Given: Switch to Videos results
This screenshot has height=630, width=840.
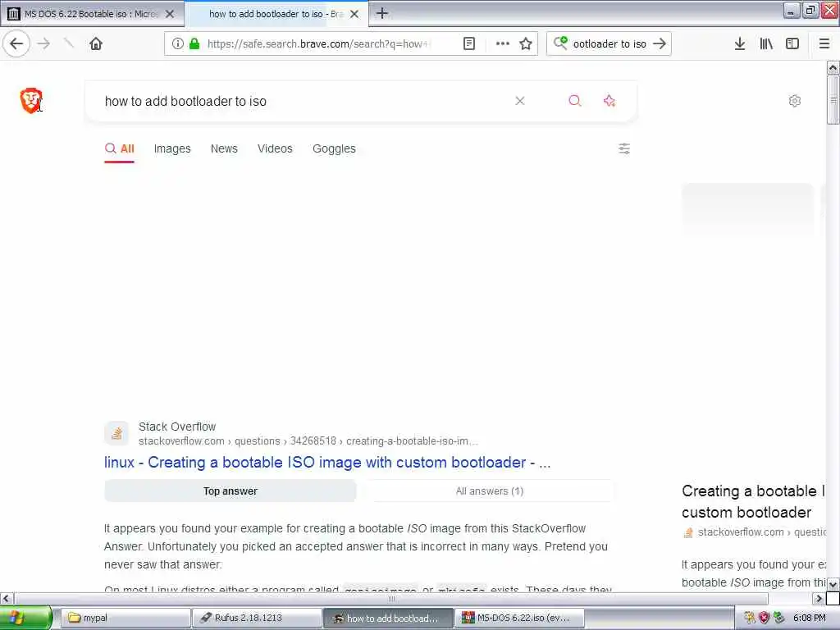Looking at the screenshot, I should [x=275, y=149].
